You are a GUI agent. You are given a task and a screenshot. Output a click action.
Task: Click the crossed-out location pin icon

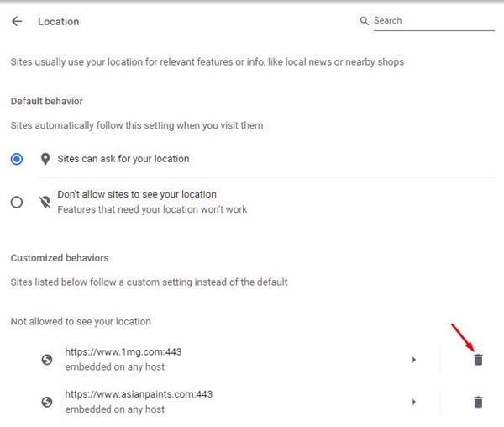(x=45, y=202)
